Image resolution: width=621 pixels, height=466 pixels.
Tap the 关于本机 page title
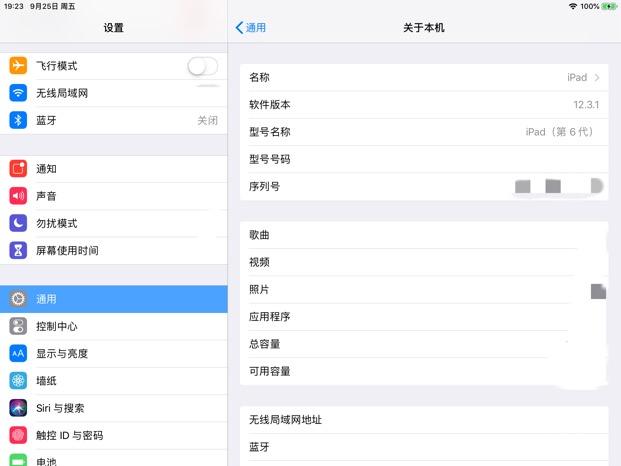(423, 28)
